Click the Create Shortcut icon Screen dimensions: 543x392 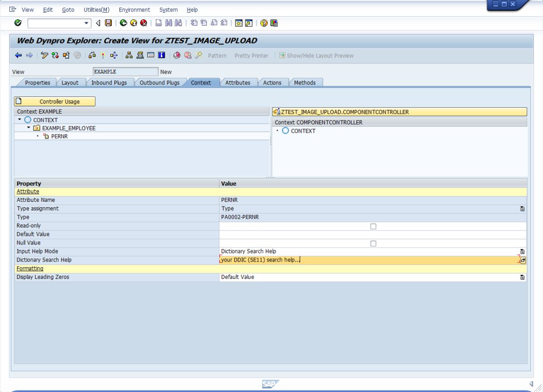coord(248,23)
